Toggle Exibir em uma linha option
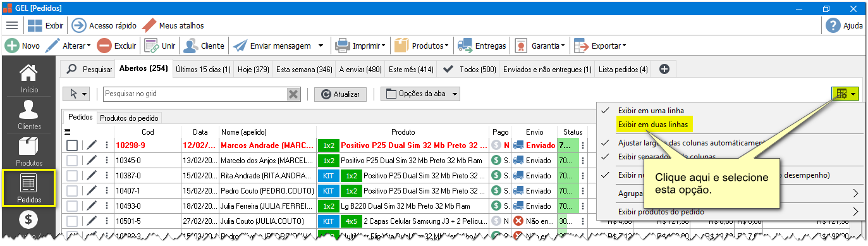This screenshot has width=868, height=246. pos(651,111)
